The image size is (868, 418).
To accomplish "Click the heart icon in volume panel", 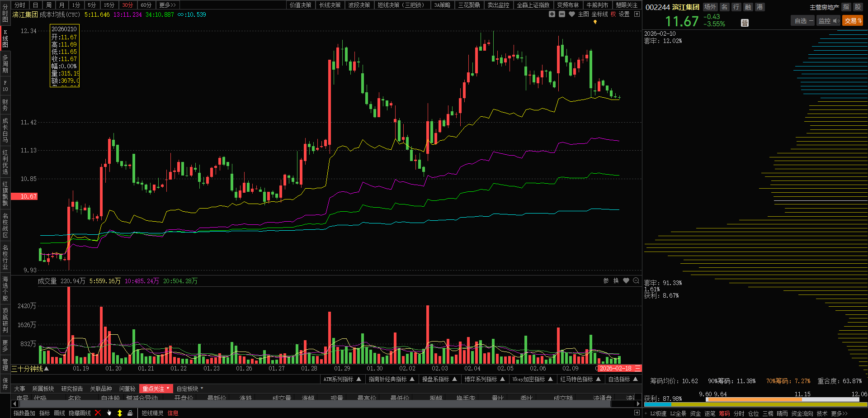I will pyautogui.click(x=626, y=281).
